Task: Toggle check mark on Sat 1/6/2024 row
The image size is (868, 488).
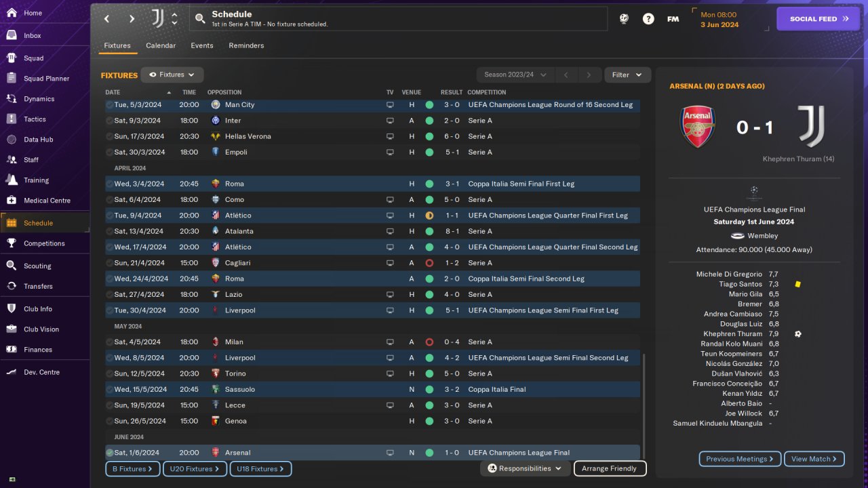Action: coord(110,453)
